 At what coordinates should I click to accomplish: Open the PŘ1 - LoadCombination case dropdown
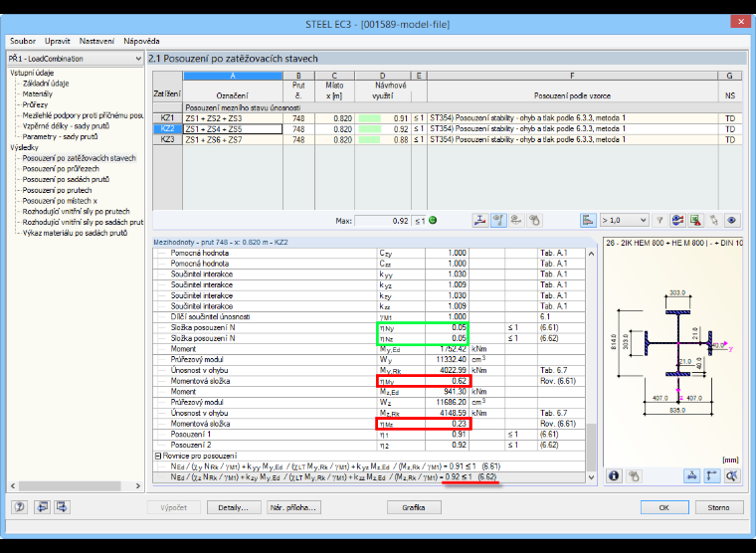click(76, 59)
